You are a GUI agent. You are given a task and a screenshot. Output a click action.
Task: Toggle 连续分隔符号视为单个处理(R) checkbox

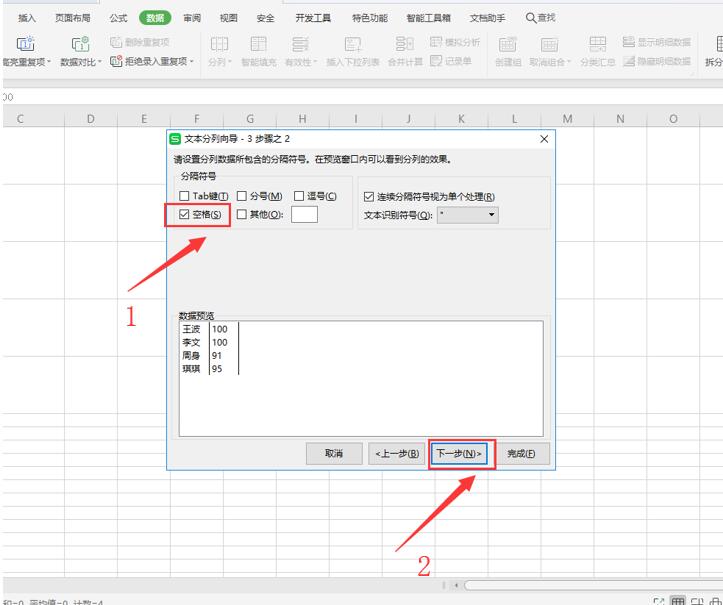368,197
